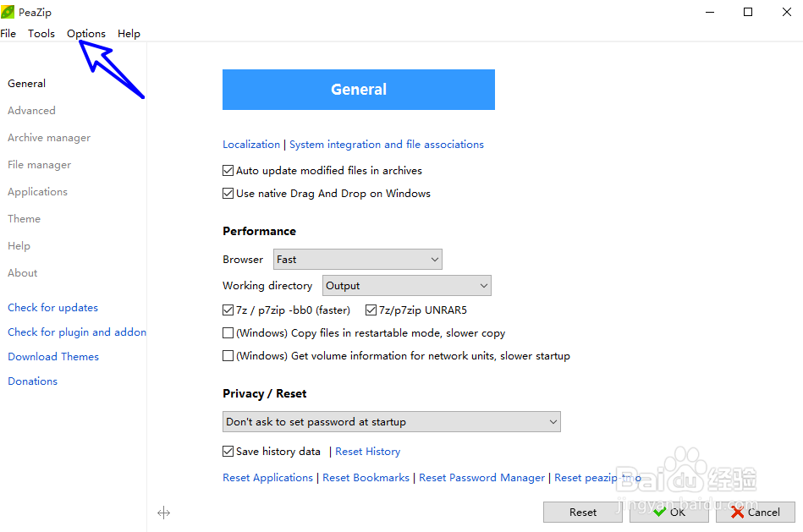Switch to File manager settings
This screenshot has height=532, width=803.
point(40,165)
